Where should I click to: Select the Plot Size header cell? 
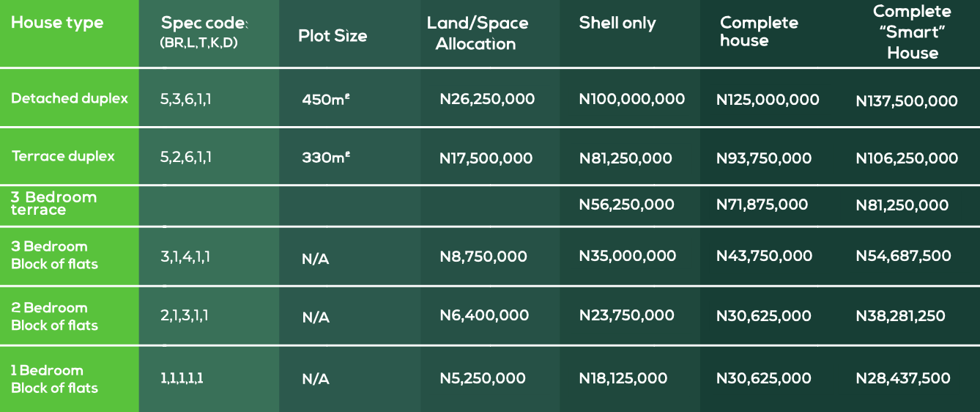pos(333,36)
